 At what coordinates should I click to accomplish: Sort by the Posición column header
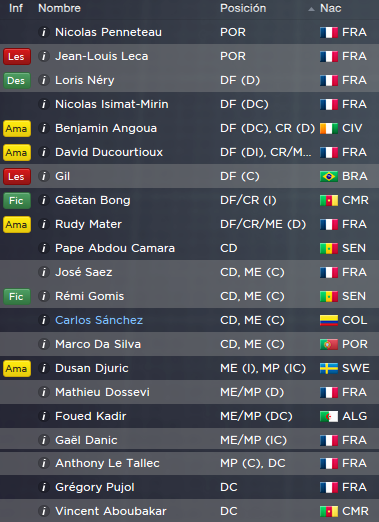[243, 8]
